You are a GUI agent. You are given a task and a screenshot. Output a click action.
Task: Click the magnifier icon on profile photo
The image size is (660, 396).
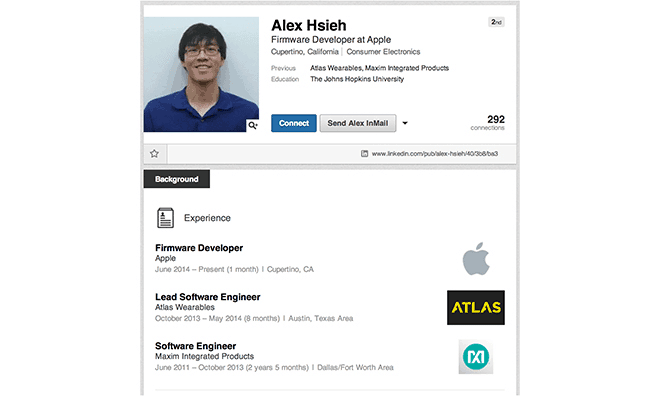click(x=253, y=125)
